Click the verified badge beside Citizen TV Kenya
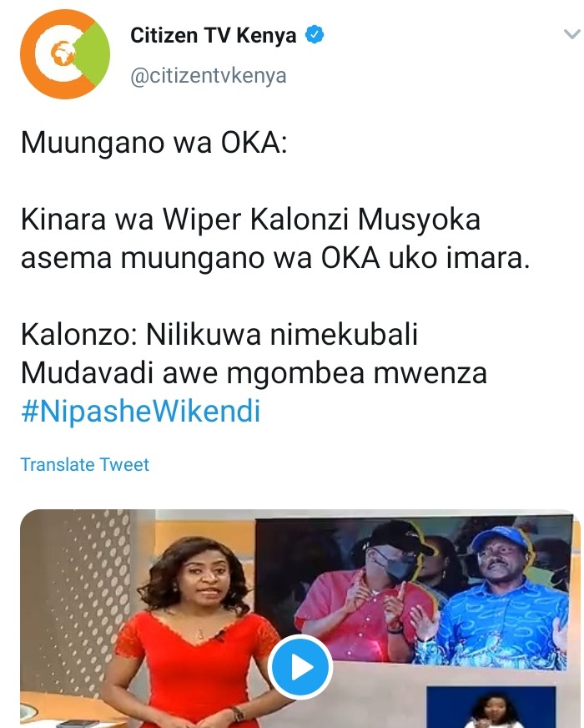This screenshot has height=728, width=584. 315,35
